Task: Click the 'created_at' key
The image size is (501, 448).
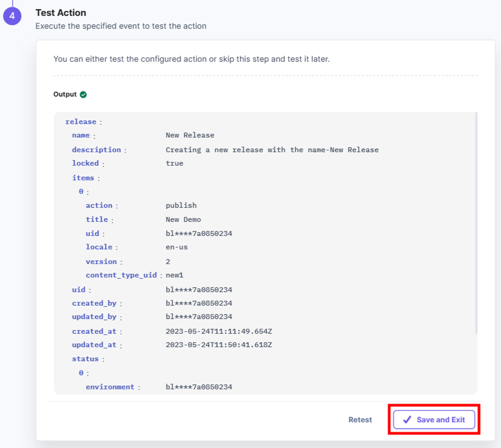Action: pos(94,331)
